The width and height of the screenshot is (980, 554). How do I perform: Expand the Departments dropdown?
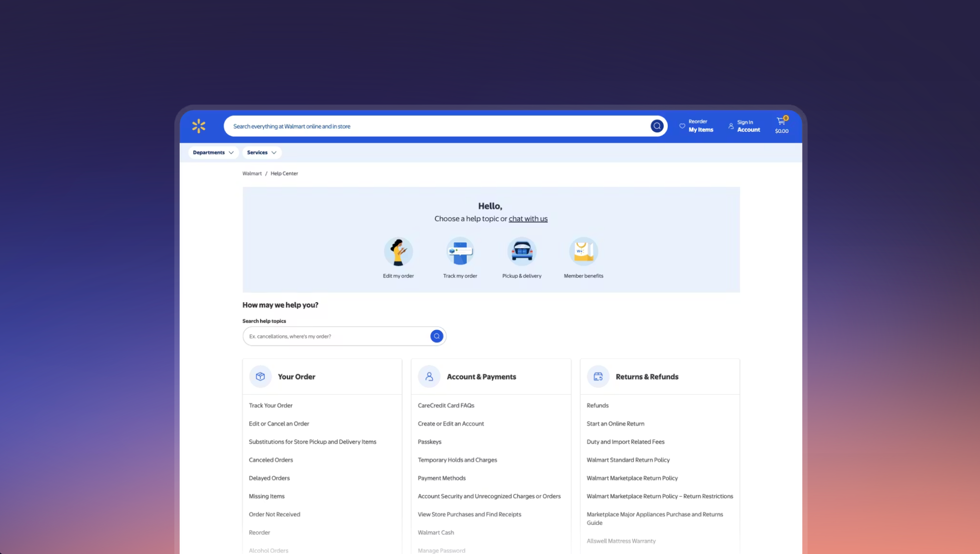pos(213,152)
